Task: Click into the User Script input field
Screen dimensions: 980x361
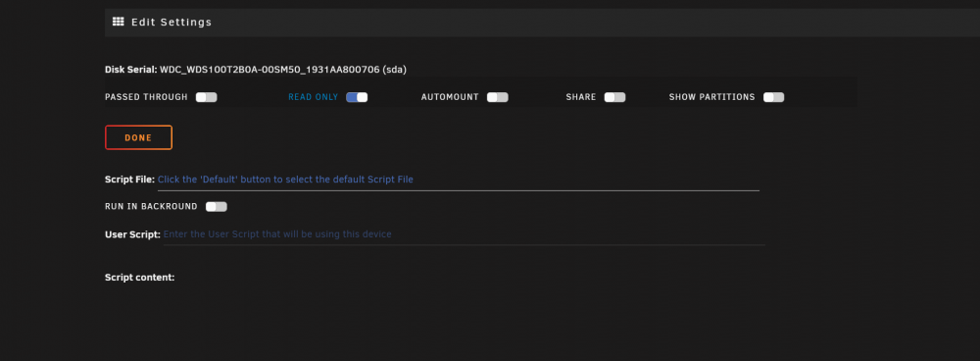Action: click(464, 234)
